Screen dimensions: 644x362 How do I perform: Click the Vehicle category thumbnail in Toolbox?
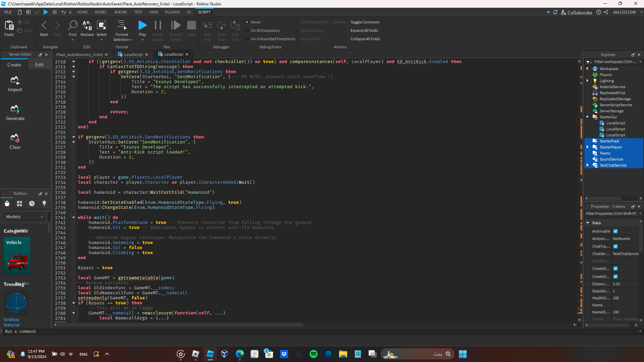[17, 256]
